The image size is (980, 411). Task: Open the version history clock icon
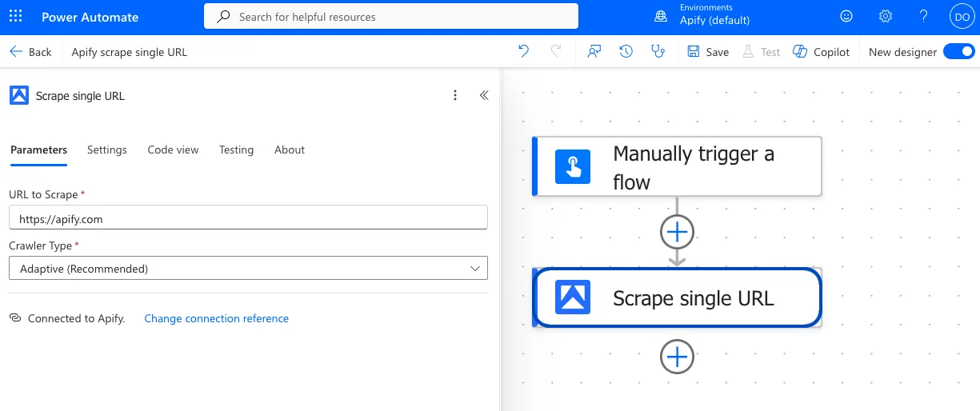pyautogui.click(x=626, y=51)
